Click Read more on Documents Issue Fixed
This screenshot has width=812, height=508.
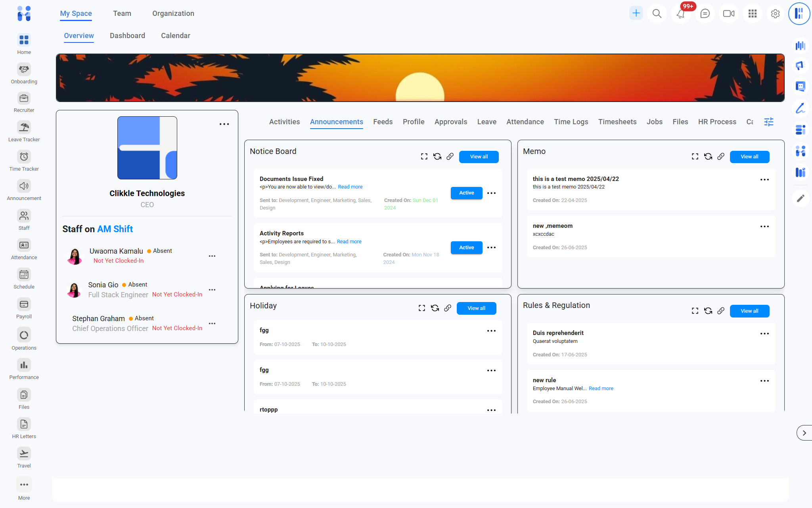[x=350, y=187]
